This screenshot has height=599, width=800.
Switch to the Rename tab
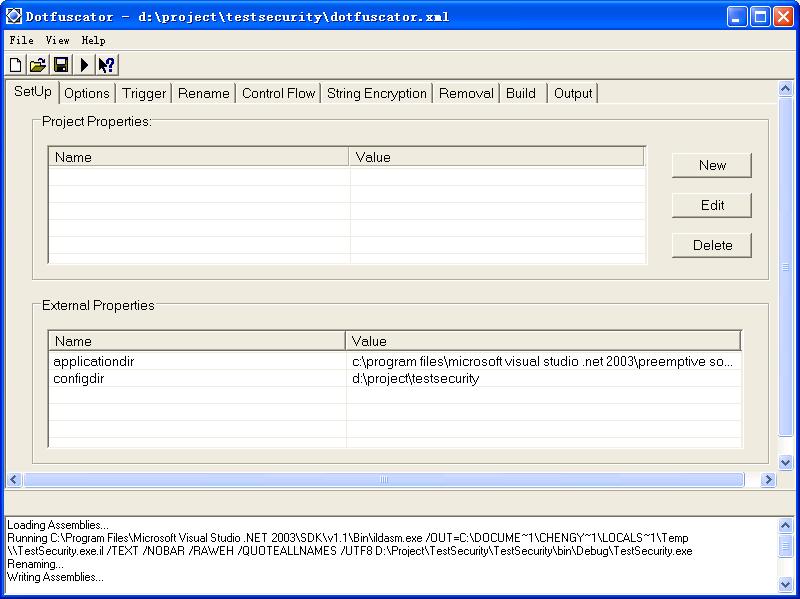203,93
